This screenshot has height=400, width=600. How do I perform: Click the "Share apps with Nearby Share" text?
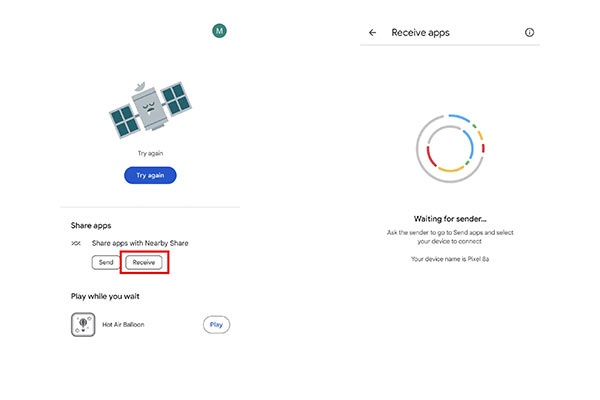click(139, 243)
